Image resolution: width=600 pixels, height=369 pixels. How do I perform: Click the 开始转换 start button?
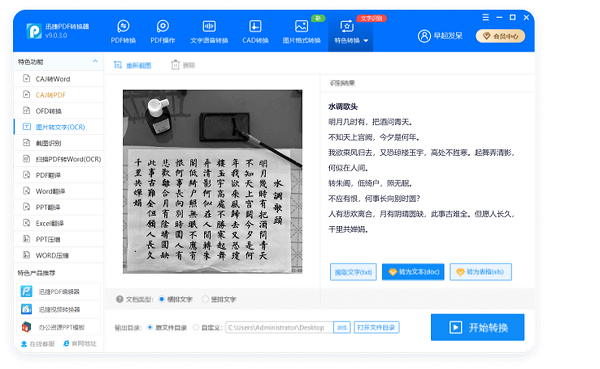point(478,327)
